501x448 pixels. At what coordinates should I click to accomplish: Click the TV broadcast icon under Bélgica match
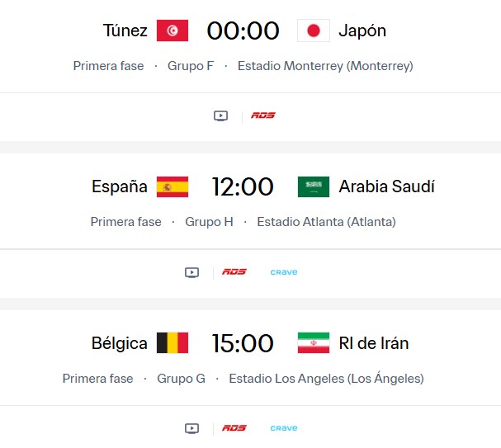pyautogui.click(x=191, y=428)
